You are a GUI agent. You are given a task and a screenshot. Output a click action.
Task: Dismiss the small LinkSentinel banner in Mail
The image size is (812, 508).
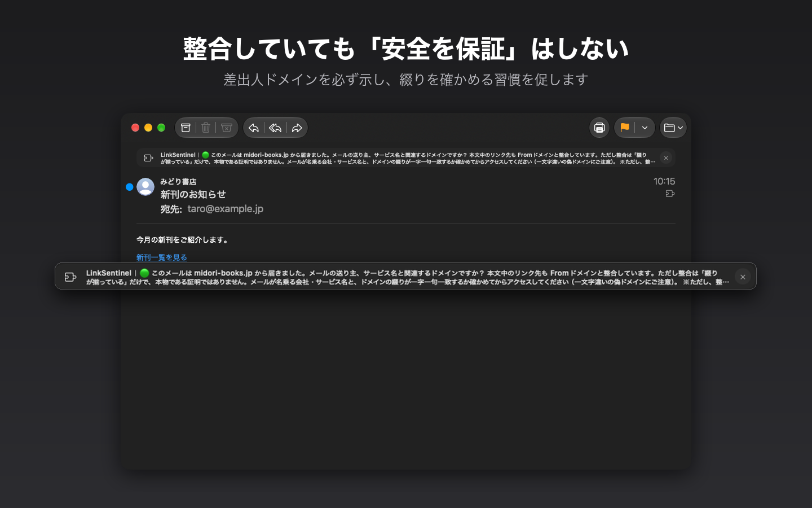[666, 158]
